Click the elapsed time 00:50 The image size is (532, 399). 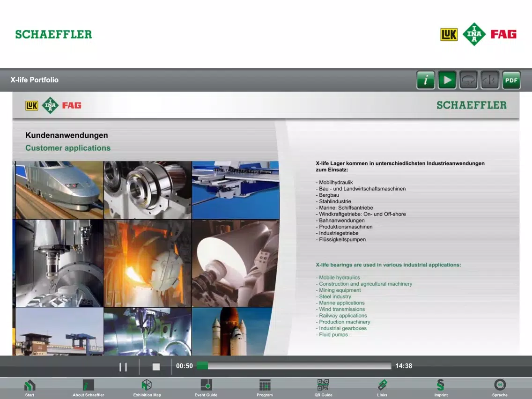click(184, 366)
